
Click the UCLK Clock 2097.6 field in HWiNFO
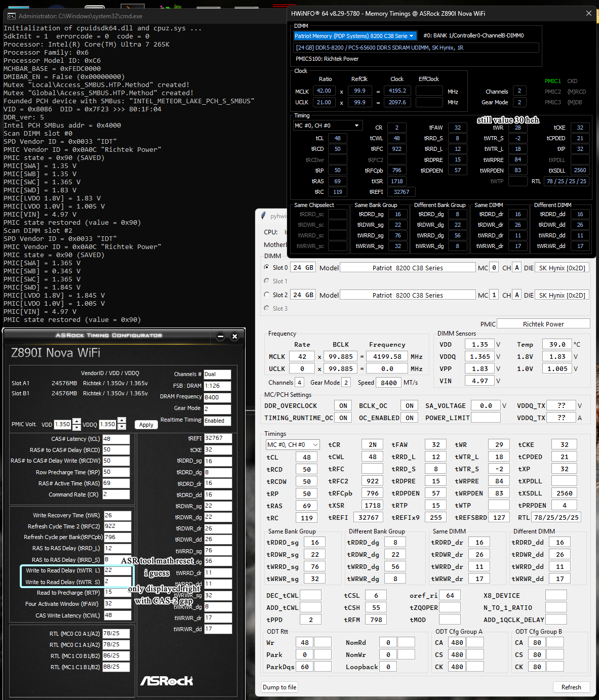397,102
